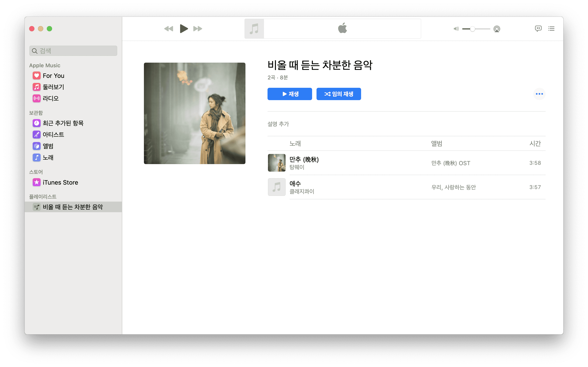
Task: Click the AirPlay audio output icon
Action: click(x=497, y=29)
